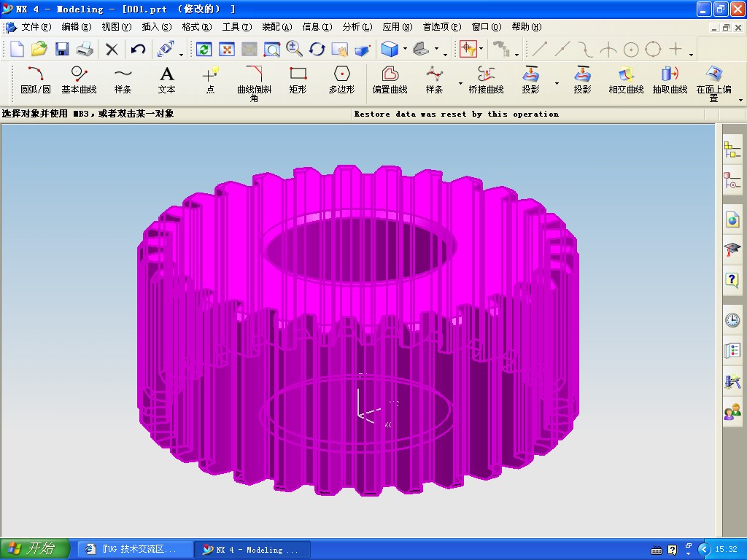Viewport: 747px width, 560px height.
Task: Select the Text (文本) tool
Action: 167,80
